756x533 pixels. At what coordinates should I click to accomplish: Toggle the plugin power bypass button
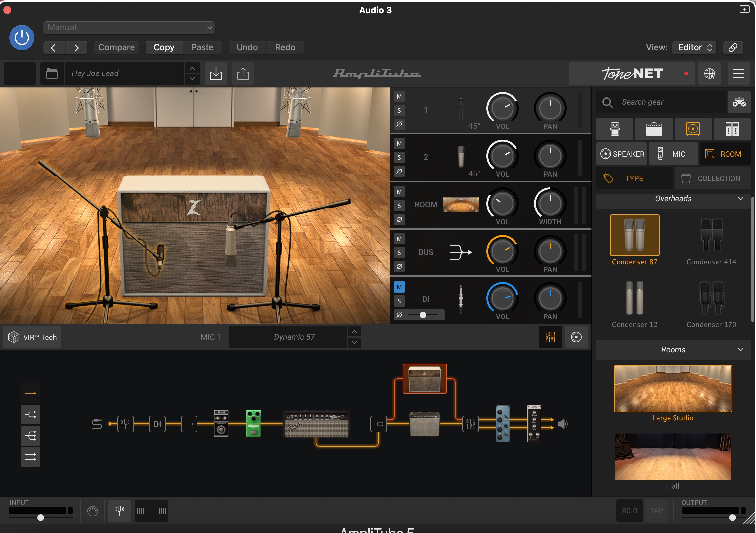[x=22, y=38]
